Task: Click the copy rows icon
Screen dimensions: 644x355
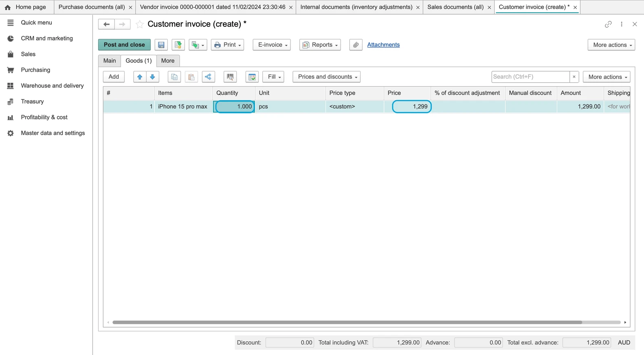Action: point(174,77)
